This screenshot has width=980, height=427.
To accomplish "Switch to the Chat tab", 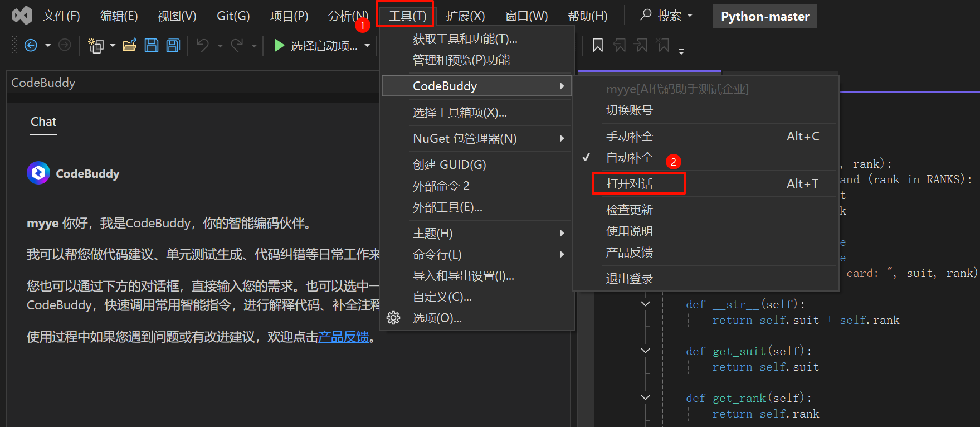I will [43, 122].
